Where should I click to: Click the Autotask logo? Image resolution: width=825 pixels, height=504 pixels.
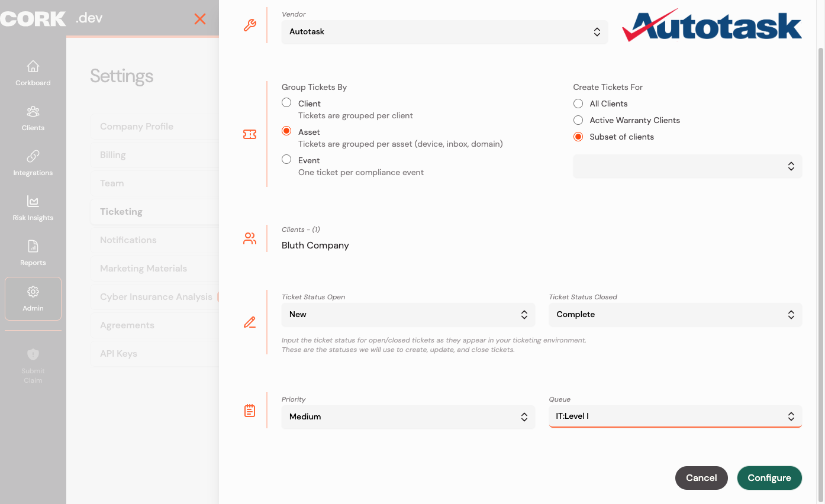click(712, 26)
